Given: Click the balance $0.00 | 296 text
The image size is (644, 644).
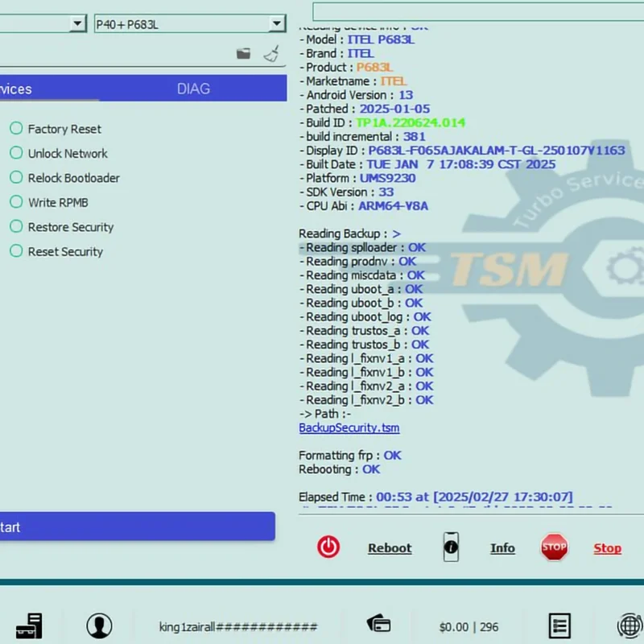Looking at the screenshot, I should point(469,627).
